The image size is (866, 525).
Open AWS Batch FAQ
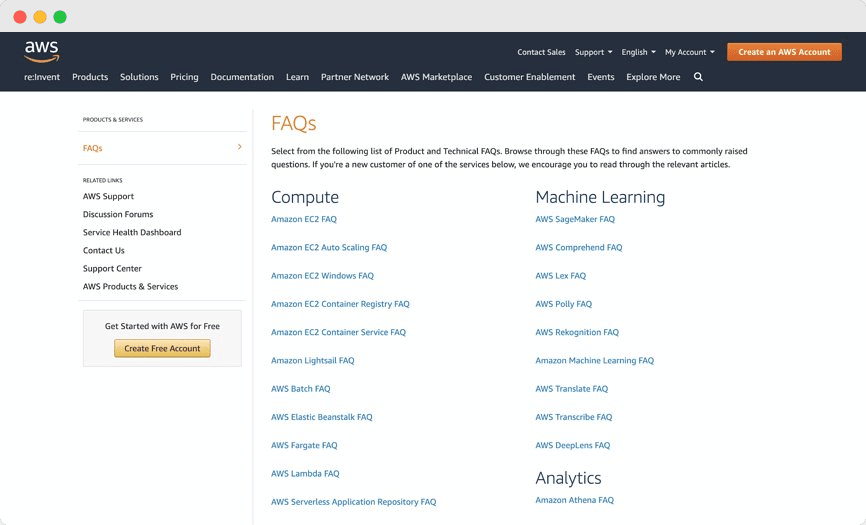(300, 389)
